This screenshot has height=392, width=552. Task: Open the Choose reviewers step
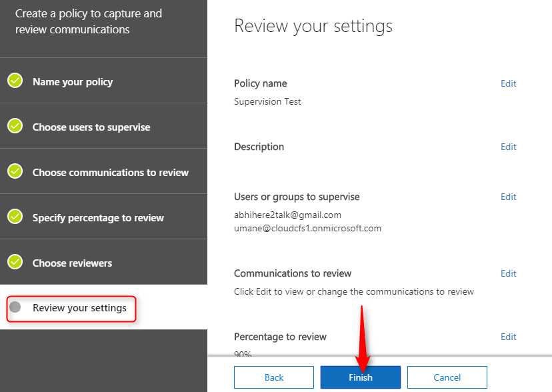click(x=103, y=262)
